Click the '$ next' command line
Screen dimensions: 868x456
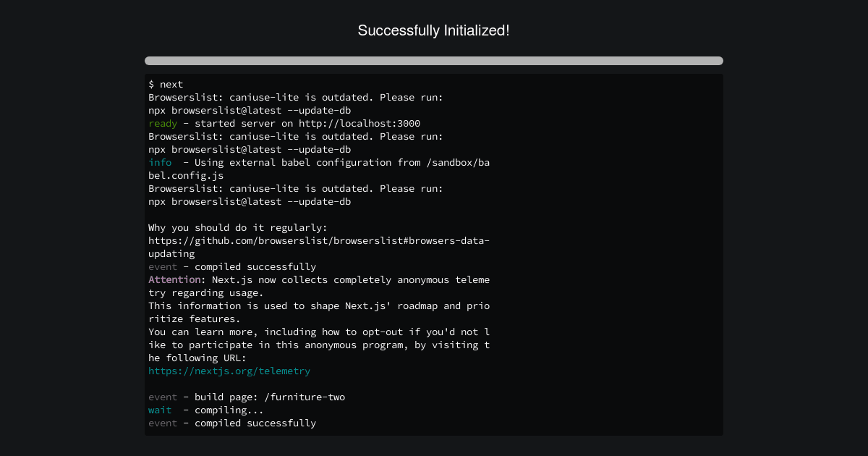click(165, 84)
